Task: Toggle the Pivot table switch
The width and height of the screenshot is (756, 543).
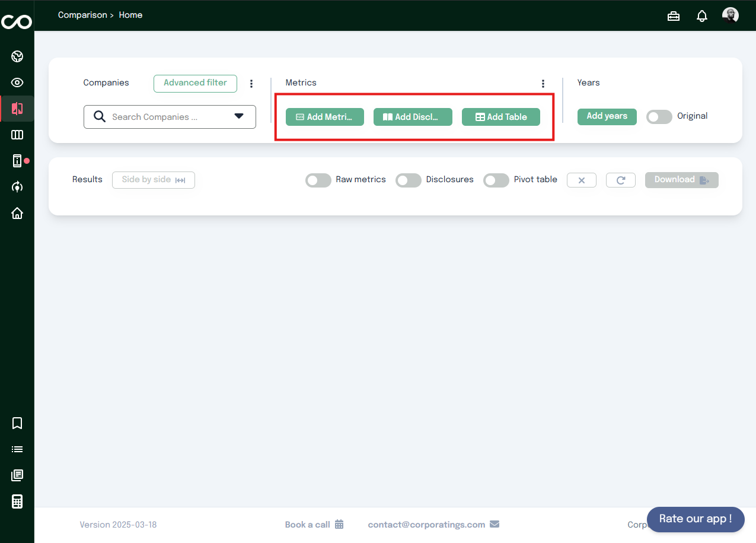Action: (496, 180)
